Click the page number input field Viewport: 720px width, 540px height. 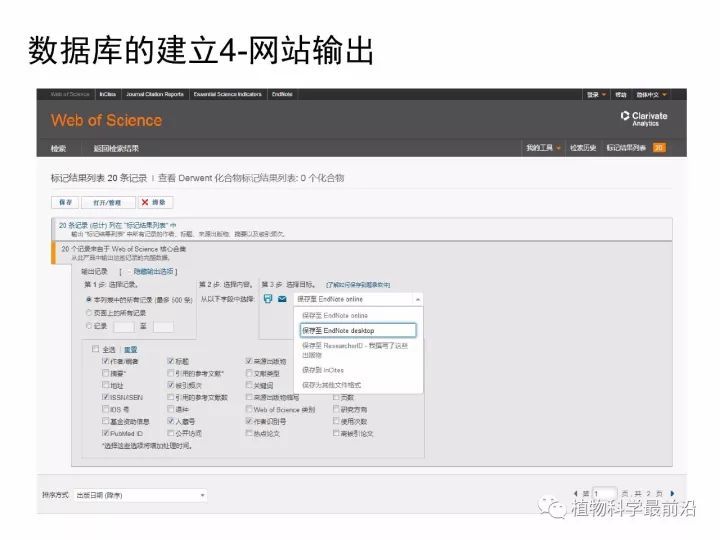[x=604, y=494]
